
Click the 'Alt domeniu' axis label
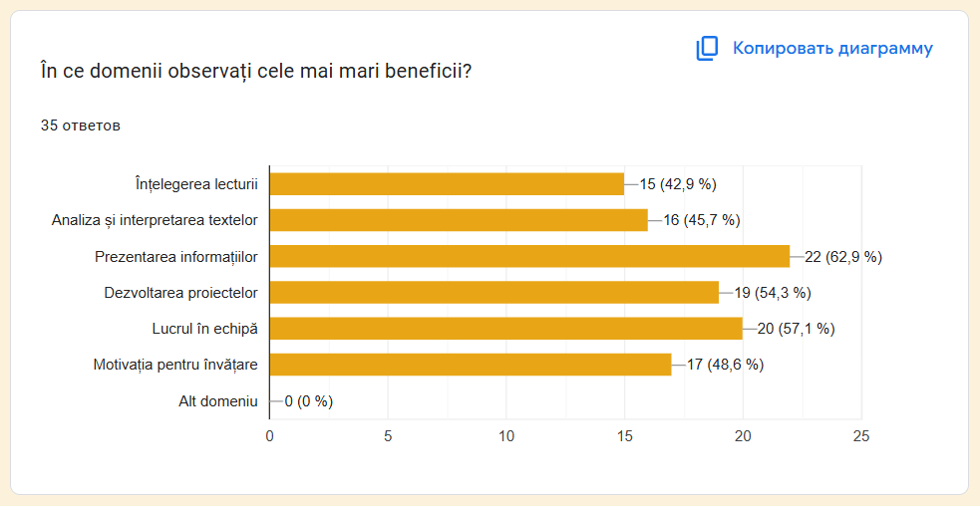[x=217, y=401]
